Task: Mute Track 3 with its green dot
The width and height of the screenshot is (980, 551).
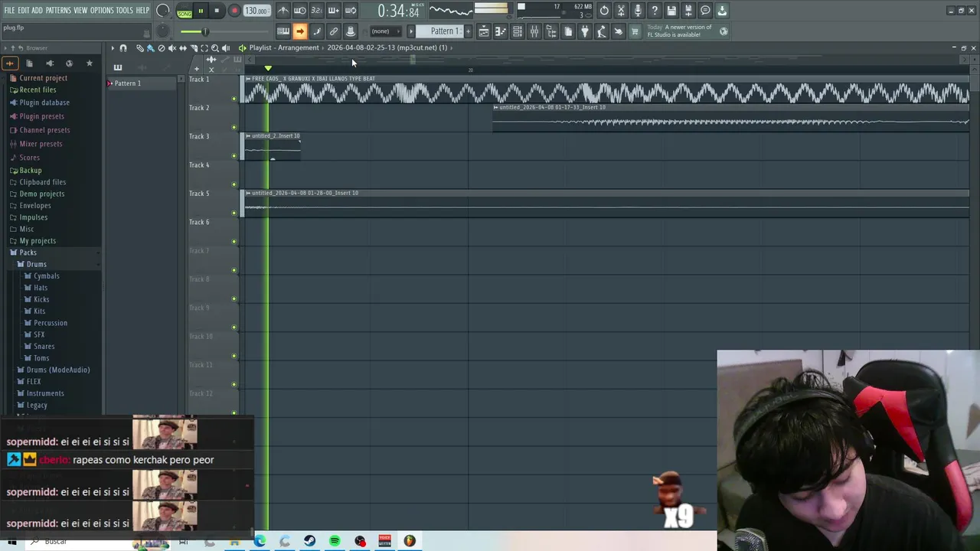Action: click(234, 156)
